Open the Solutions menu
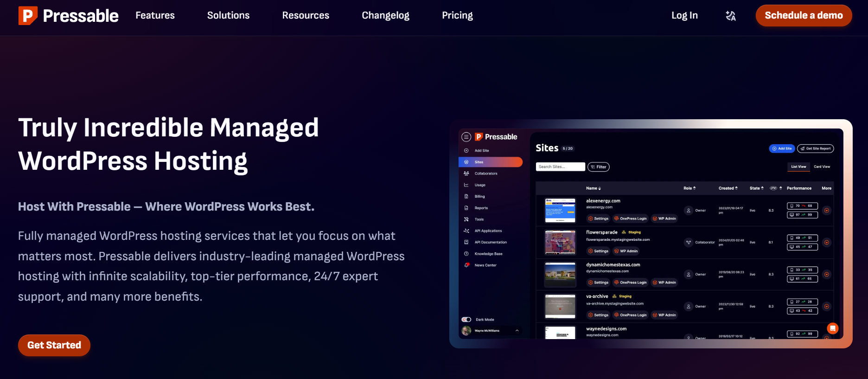The height and width of the screenshot is (379, 868). point(228,15)
